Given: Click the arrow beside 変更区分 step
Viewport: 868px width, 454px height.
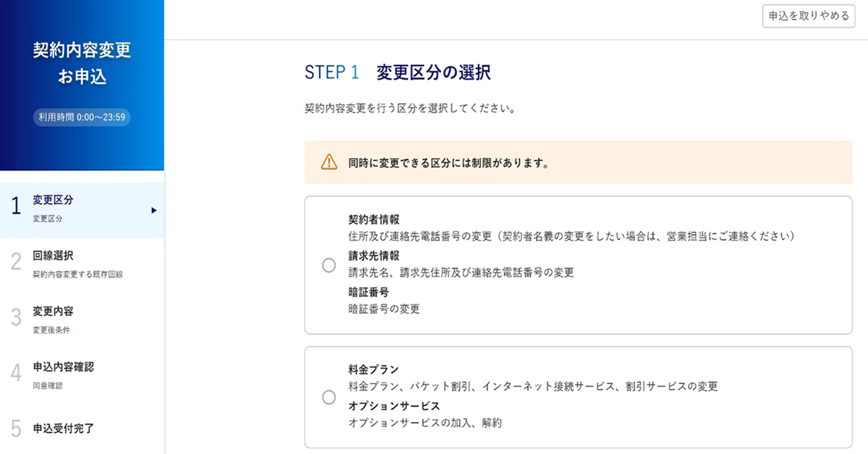Looking at the screenshot, I should pyautogui.click(x=153, y=210).
